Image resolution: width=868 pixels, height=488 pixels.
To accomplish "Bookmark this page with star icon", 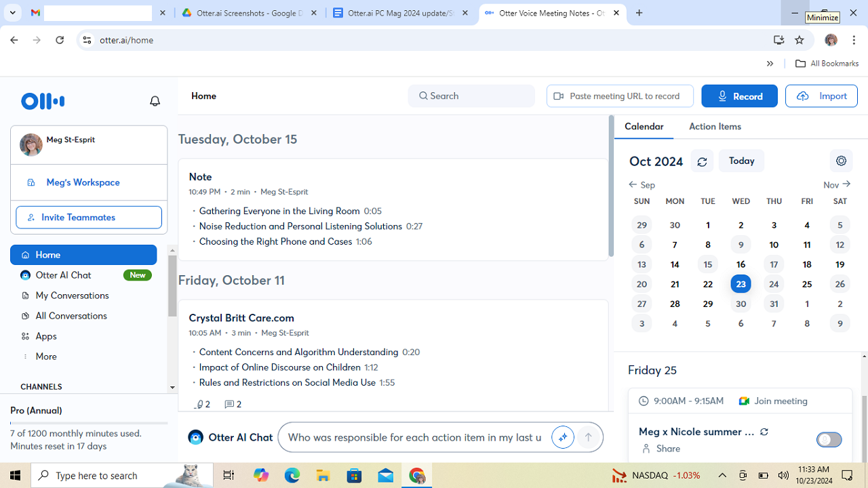I will (800, 40).
